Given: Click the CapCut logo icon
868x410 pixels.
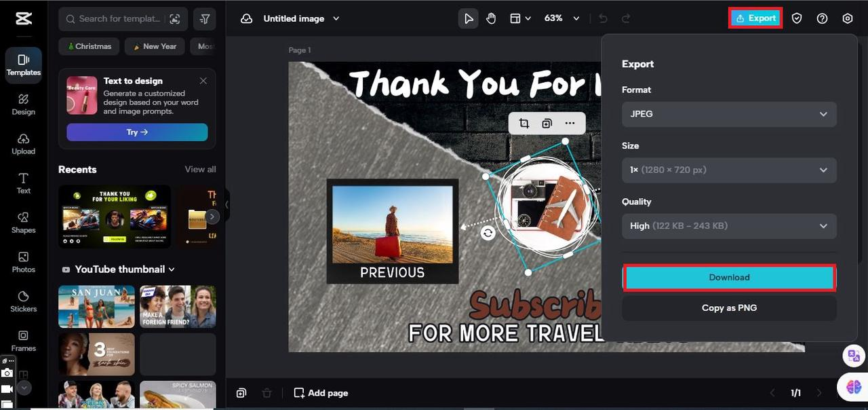Looking at the screenshot, I should coord(24,18).
